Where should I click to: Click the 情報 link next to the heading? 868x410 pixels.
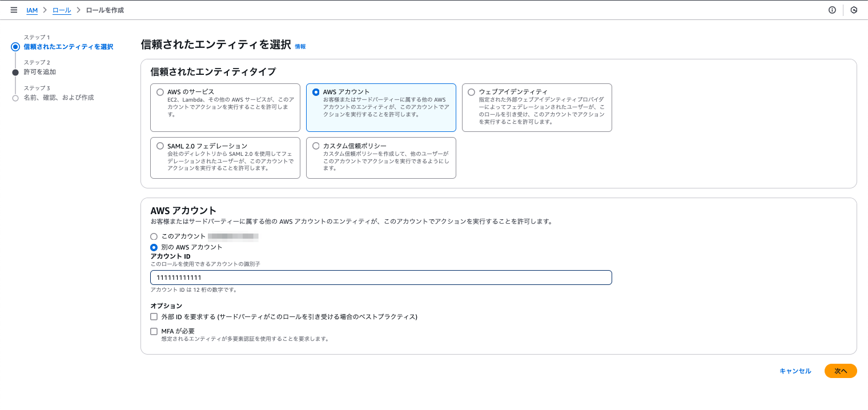pos(300,46)
